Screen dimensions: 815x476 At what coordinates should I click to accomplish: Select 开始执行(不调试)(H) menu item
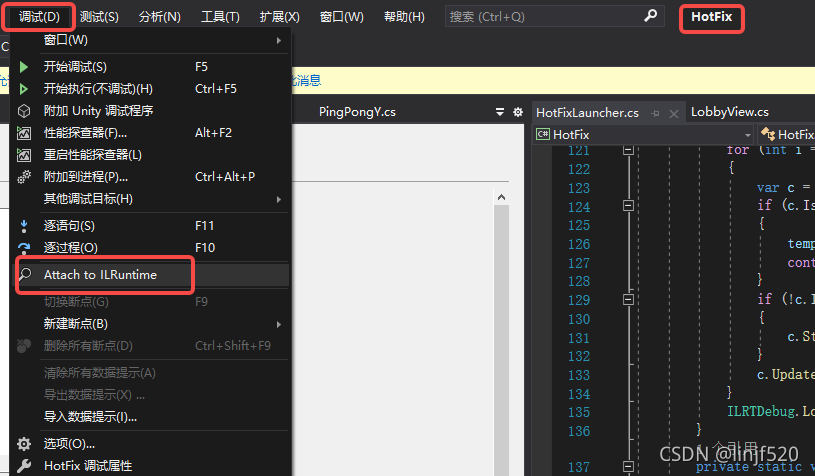(x=151, y=89)
